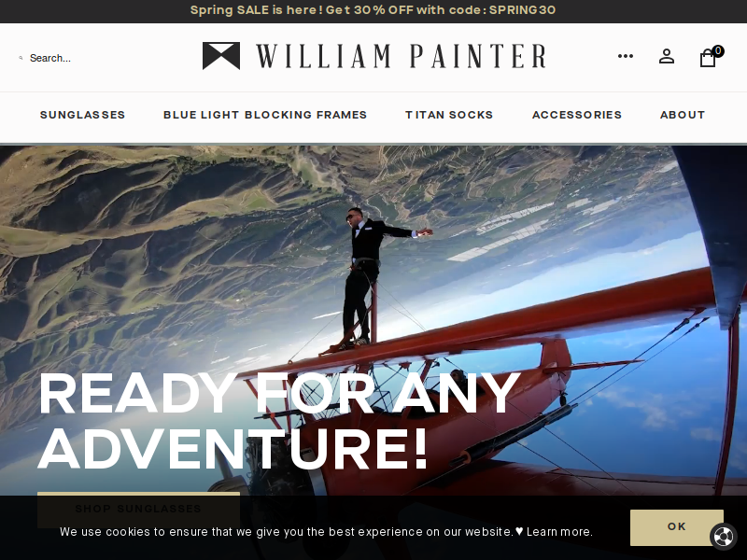Viewport: 747px width, 560px height.
Task: Open the Titan Socks menu
Action: 449,115
